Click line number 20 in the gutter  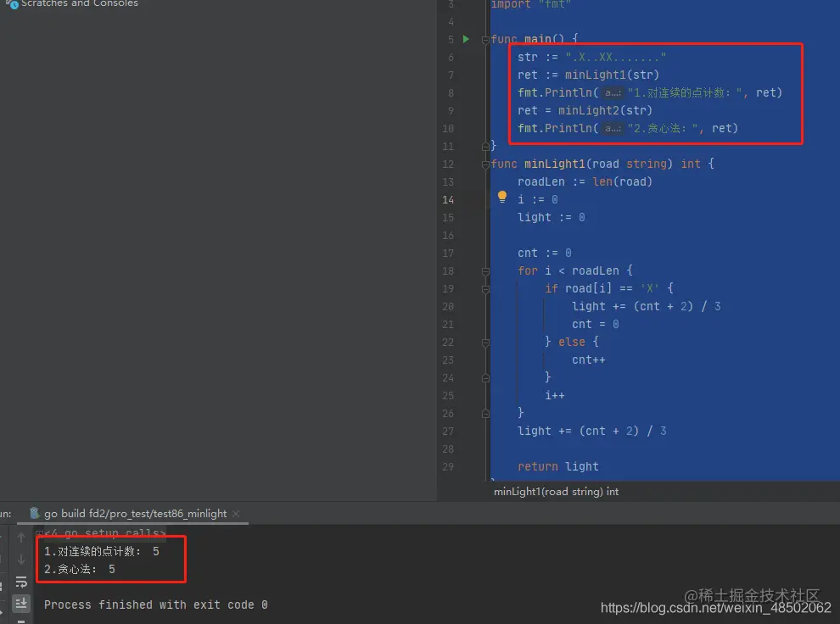[448, 307]
